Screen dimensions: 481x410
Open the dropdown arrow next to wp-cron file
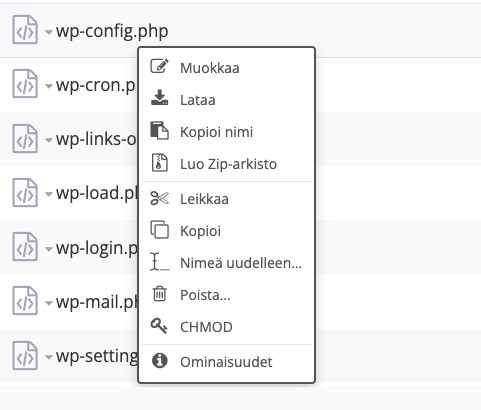49,86
